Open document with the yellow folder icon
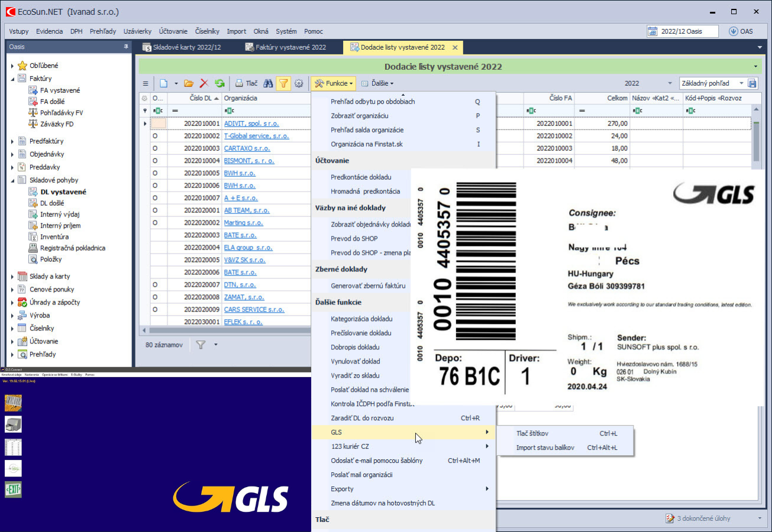The height and width of the screenshot is (532, 772). tap(189, 84)
